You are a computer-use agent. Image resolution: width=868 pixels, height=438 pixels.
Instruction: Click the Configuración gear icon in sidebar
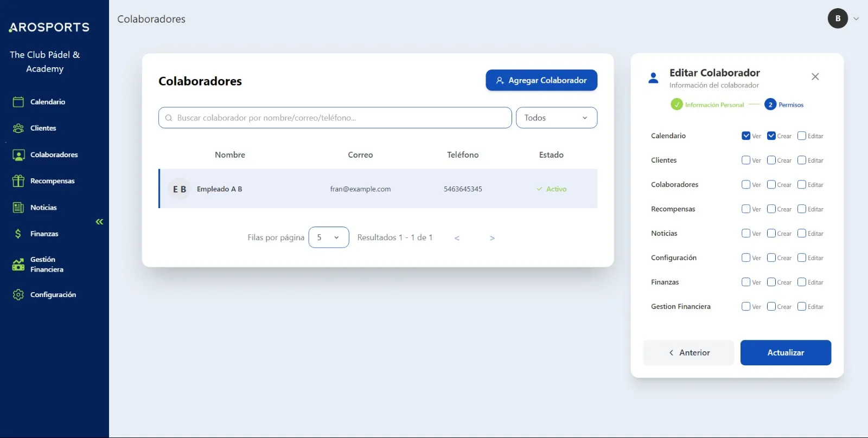pos(18,294)
